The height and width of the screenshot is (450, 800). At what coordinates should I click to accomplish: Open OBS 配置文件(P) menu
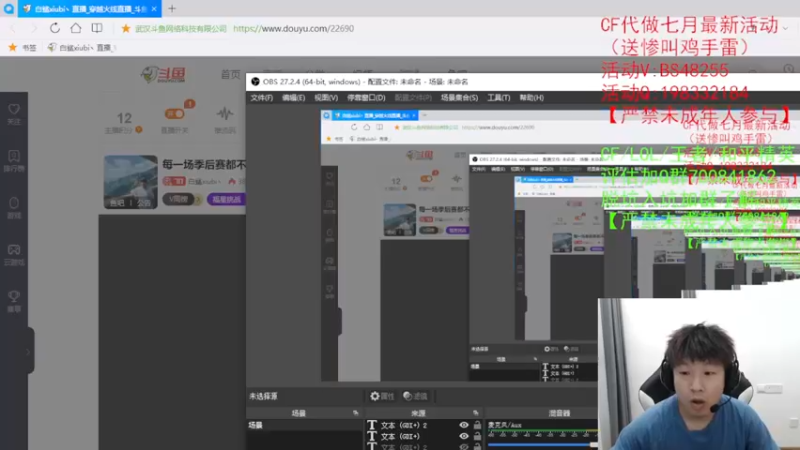(x=413, y=97)
